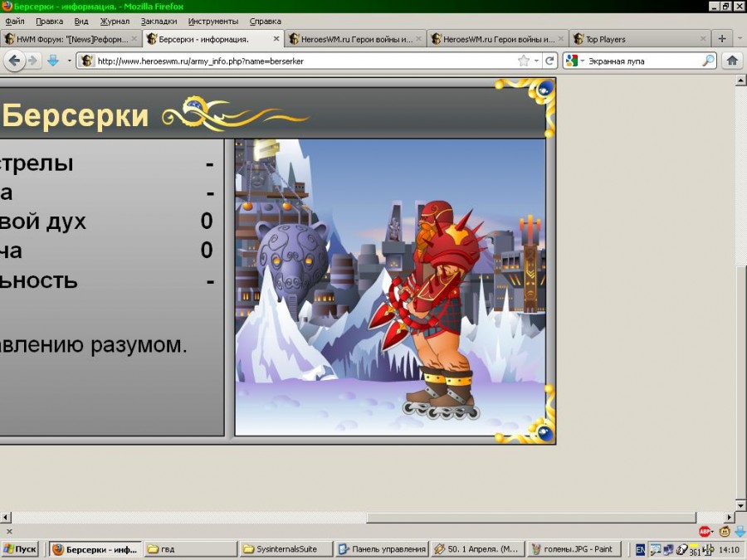747x560 pixels.
Task: Click the horizontal scrollbar left arrow
Action: pos(6,517)
